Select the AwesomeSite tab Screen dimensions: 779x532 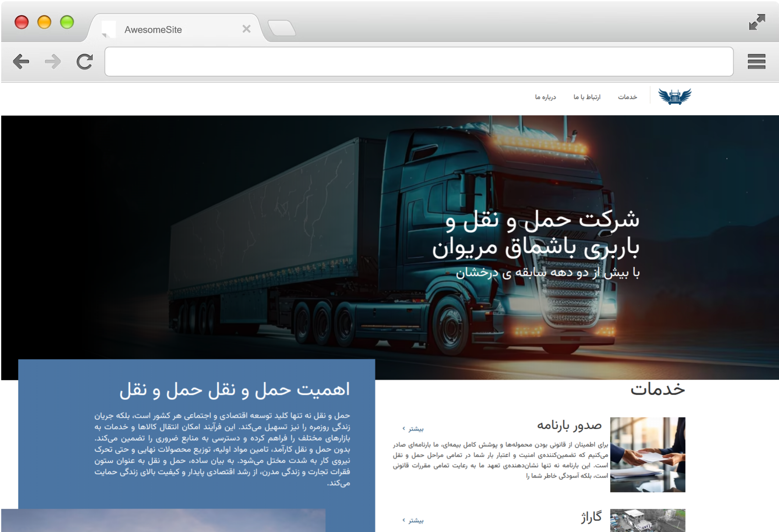[x=153, y=30]
